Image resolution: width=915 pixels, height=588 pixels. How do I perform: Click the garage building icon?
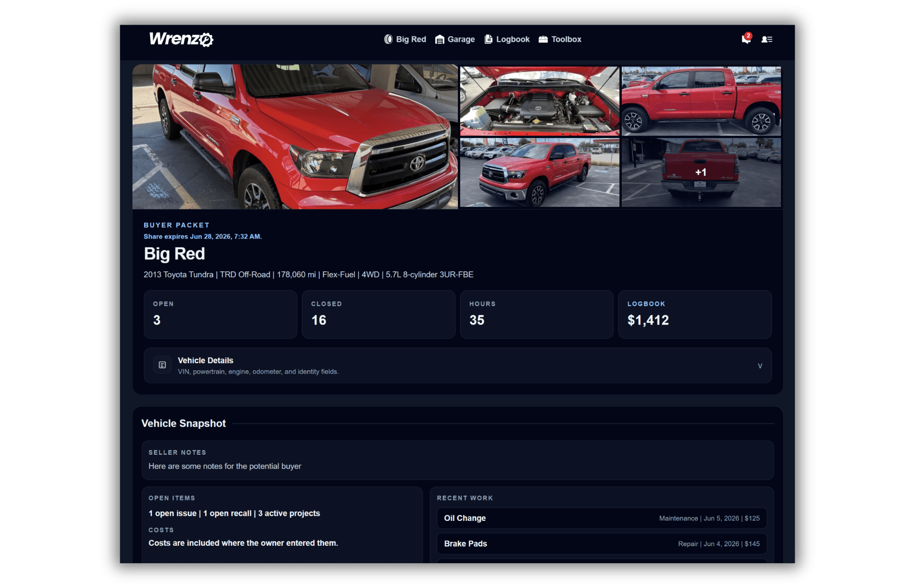[x=440, y=39]
